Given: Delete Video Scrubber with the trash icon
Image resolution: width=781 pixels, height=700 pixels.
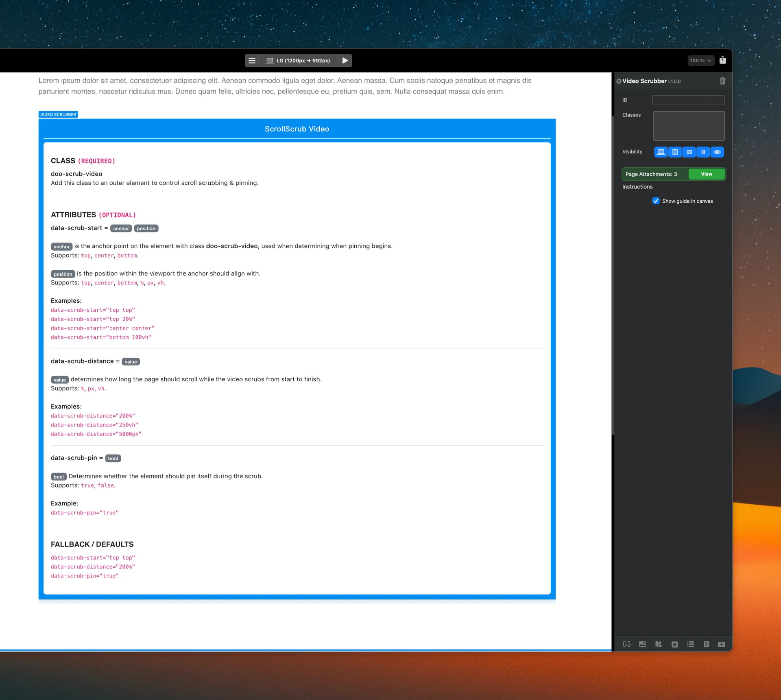Looking at the screenshot, I should pos(722,81).
